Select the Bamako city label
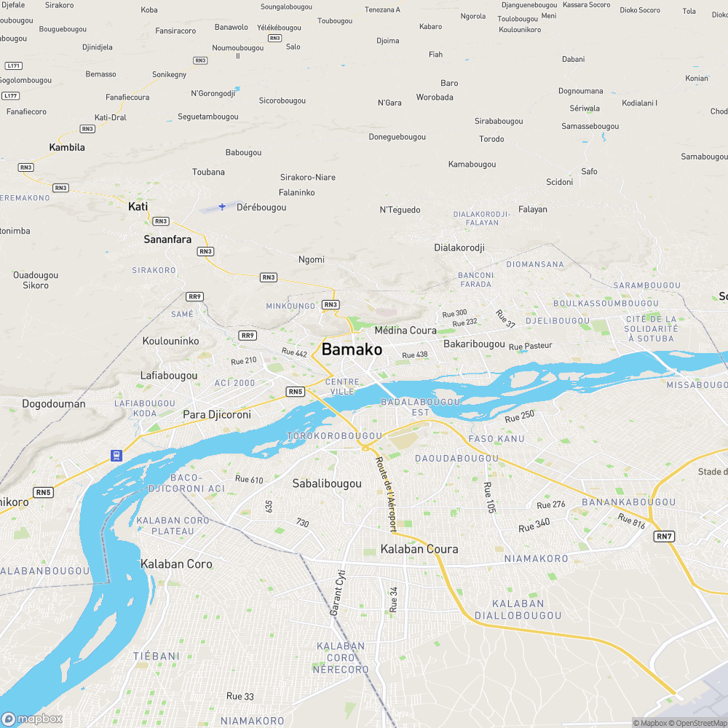Image resolution: width=728 pixels, height=728 pixels. point(352,349)
